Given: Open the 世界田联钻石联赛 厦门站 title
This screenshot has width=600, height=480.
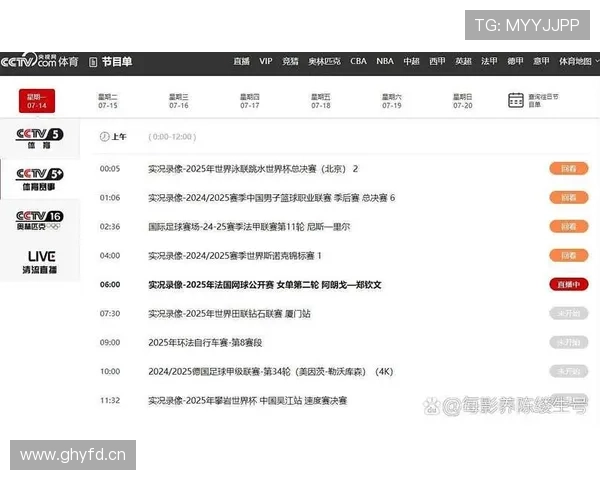Looking at the screenshot, I should [229, 314].
